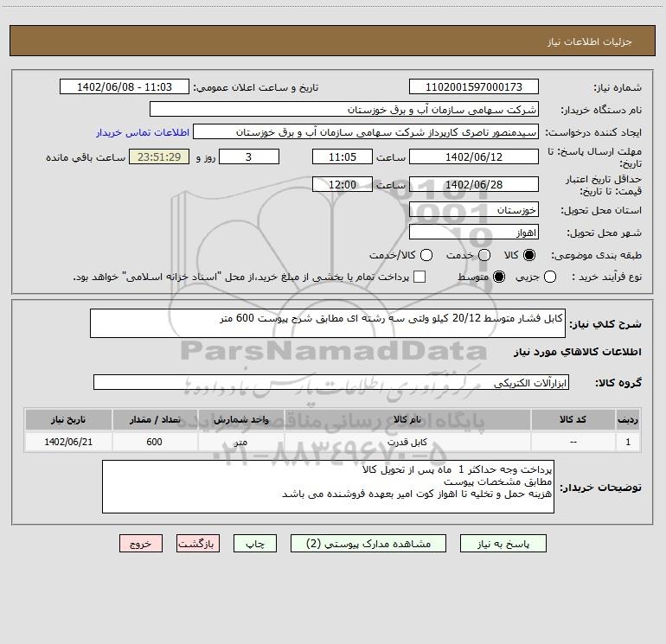Click the need date cell 1402/06/21
This screenshot has height=644, width=666.
pyautogui.click(x=68, y=442)
